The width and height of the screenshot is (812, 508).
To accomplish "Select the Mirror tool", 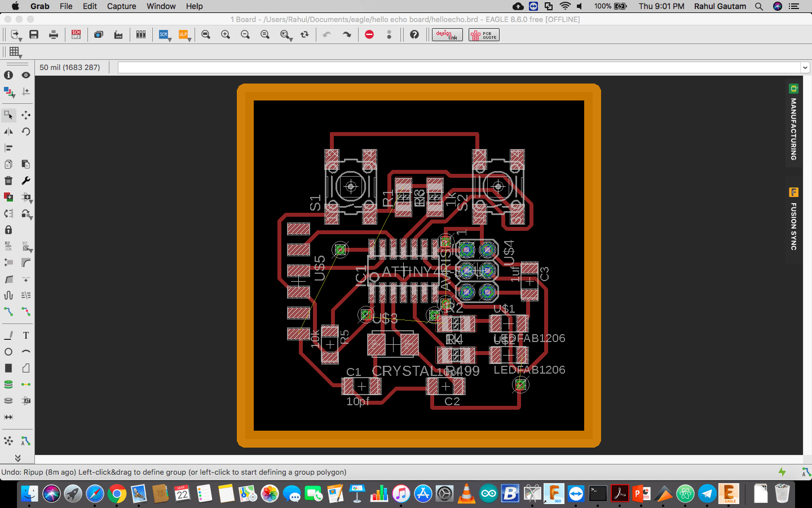I will (x=8, y=132).
